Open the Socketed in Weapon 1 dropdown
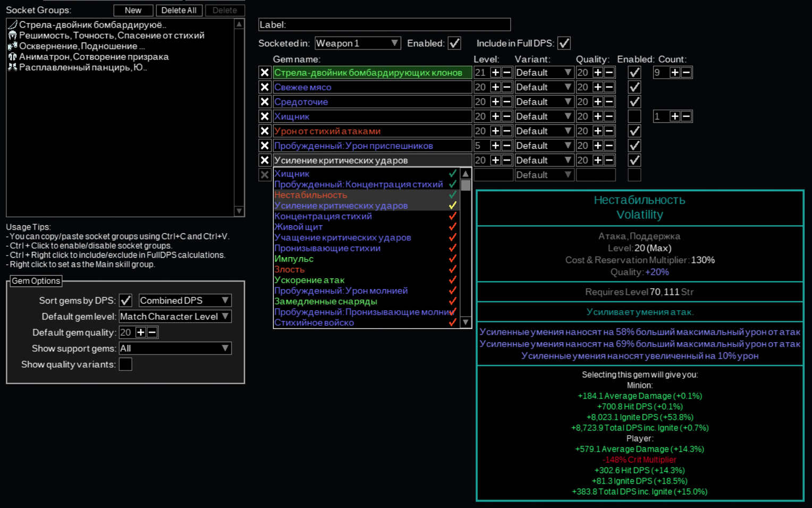Viewport: 812px width, 508px height. 357,43
